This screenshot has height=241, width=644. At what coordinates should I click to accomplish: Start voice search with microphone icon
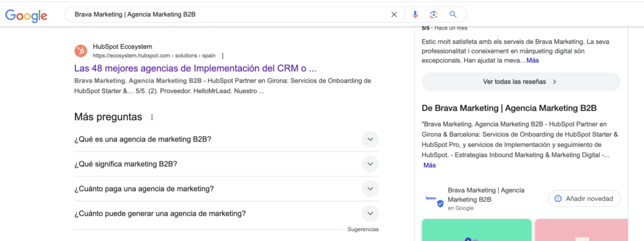click(x=415, y=15)
